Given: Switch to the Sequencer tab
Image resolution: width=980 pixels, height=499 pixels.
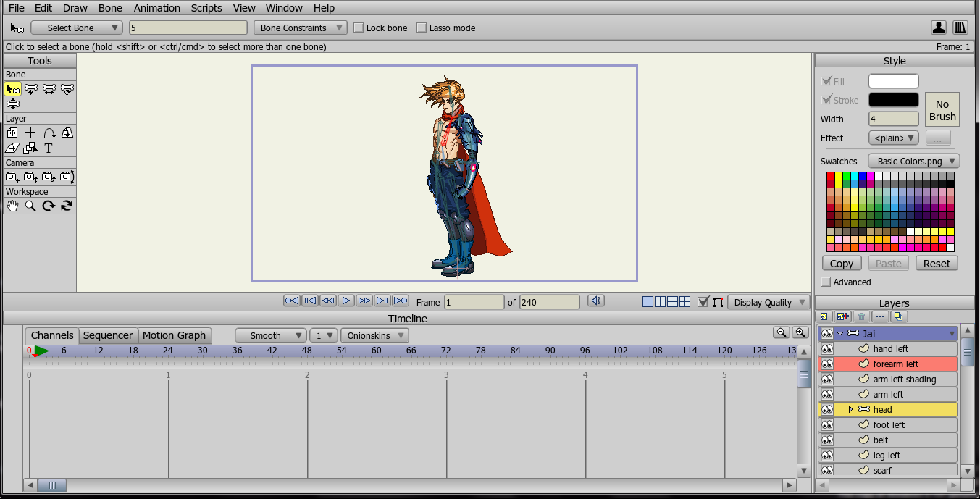Looking at the screenshot, I should pyautogui.click(x=108, y=335).
